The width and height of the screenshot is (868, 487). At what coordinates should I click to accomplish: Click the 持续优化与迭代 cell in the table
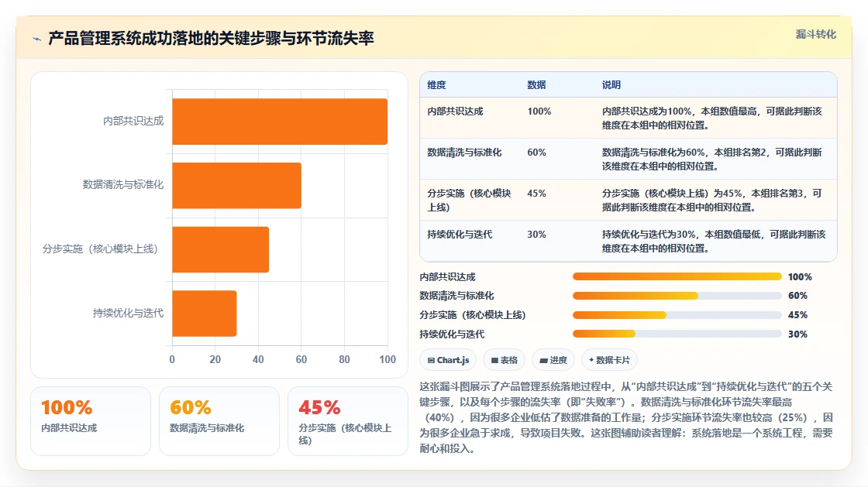click(x=460, y=235)
